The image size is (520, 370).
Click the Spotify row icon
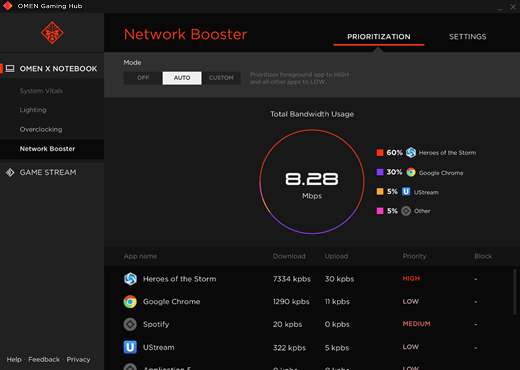click(x=130, y=324)
